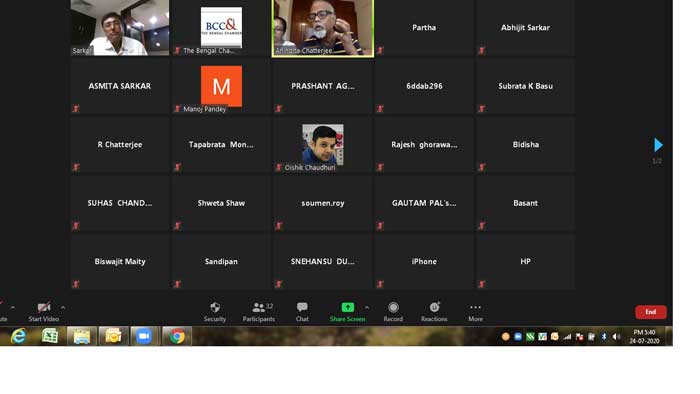Select the Bengal Chamber logo tile
Viewport: 700px width, 394px height.
tap(221, 27)
